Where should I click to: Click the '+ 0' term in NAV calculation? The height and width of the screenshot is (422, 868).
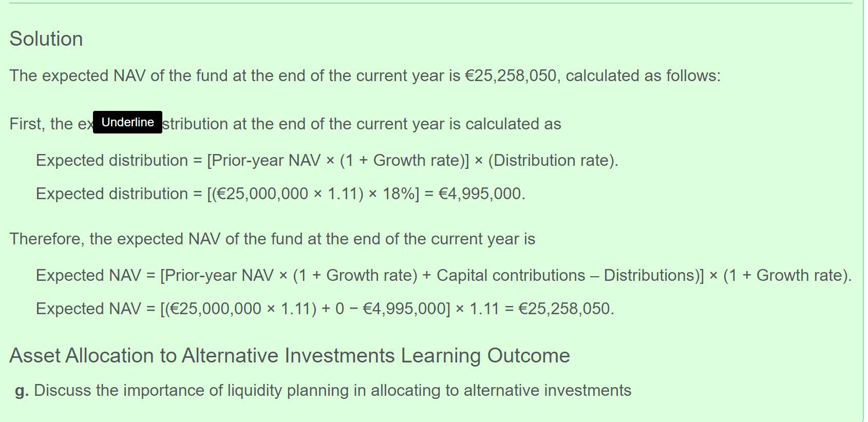(x=333, y=309)
